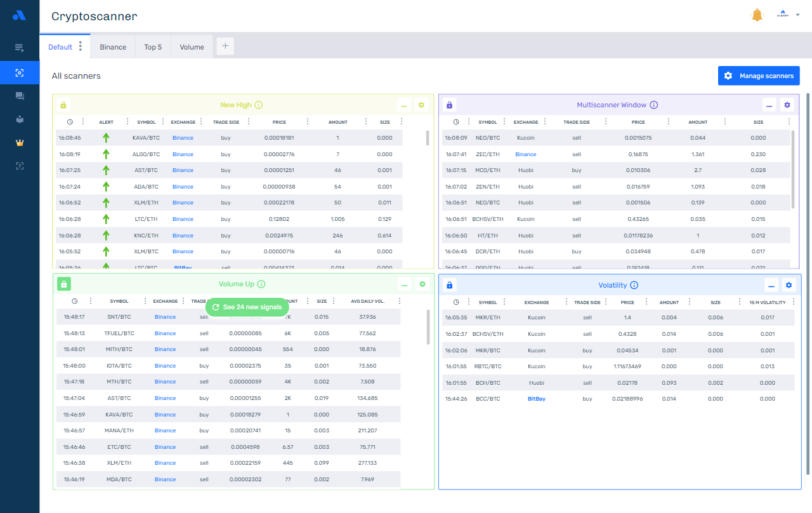Click the New High scanner scrollbar

[x=428, y=138]
